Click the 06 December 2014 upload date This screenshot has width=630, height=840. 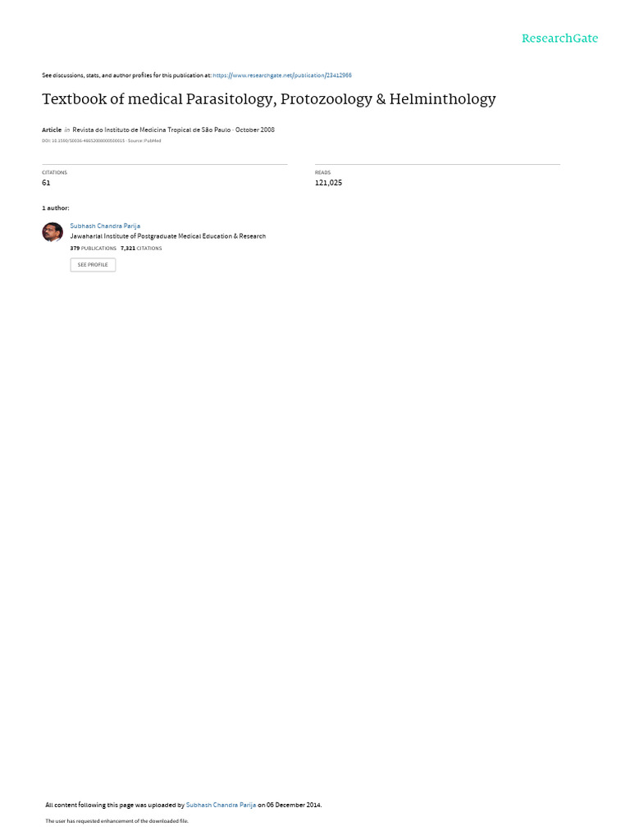click(x=294, y=805)
